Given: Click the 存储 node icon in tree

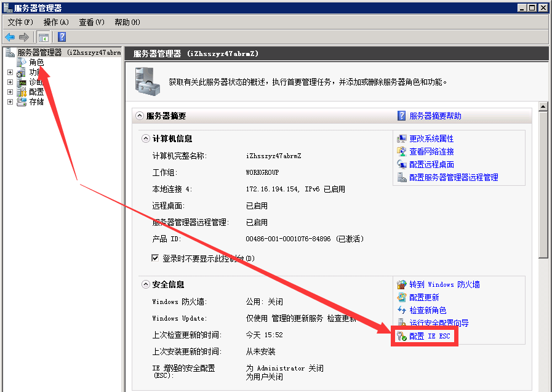Looking at the screenshot, I should [x=22, y=102].
